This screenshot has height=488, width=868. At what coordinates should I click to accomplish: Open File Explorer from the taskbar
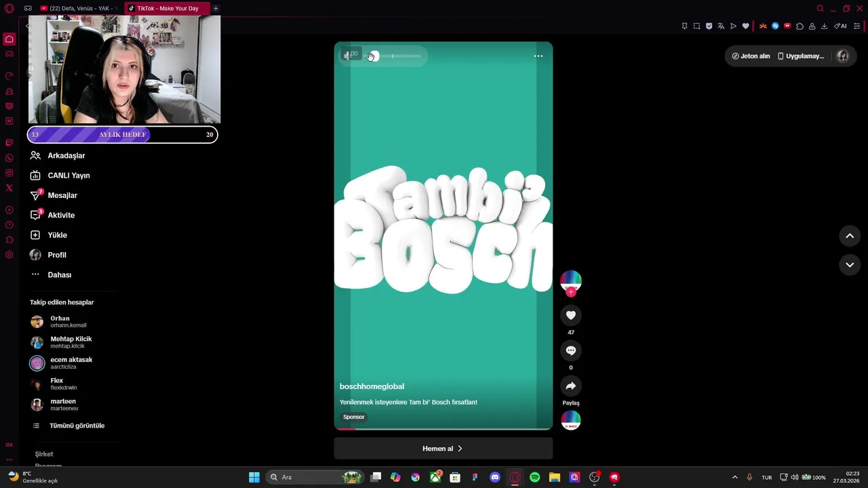[x=555, y=477]
